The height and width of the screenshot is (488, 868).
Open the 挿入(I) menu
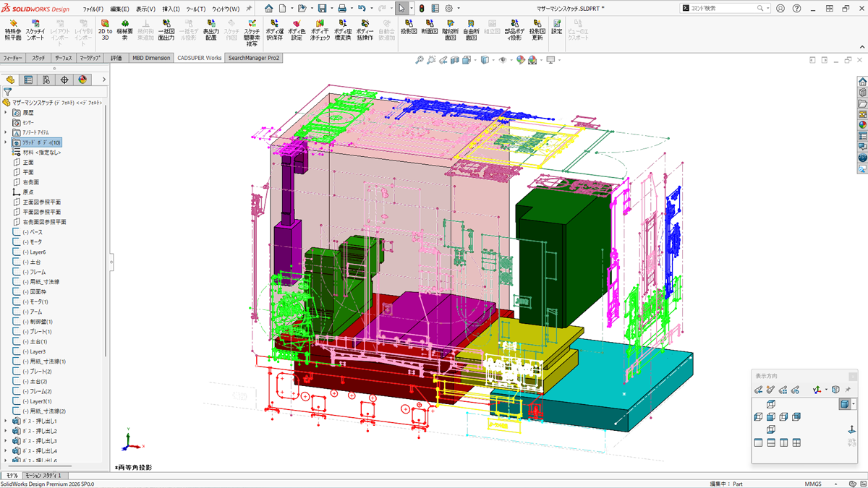coord(171,9)
